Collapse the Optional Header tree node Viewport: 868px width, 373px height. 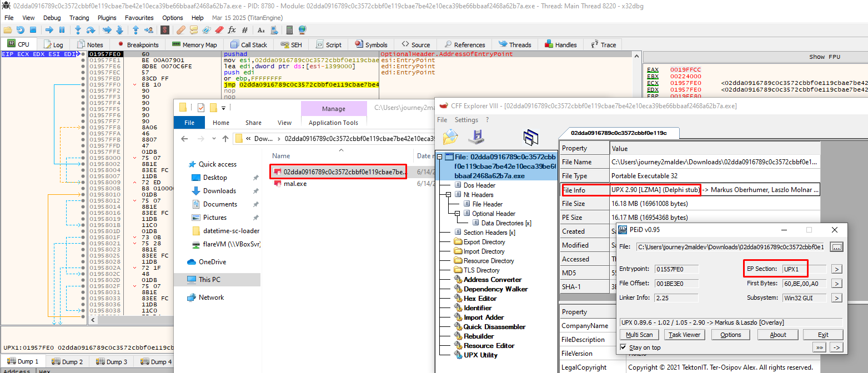[x=458, y=214]
